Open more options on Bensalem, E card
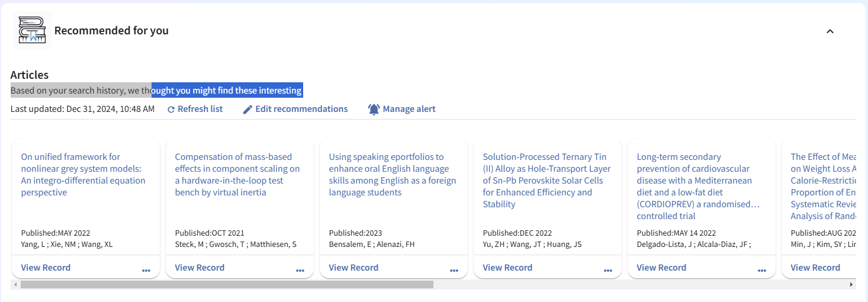 click(454, 271)
